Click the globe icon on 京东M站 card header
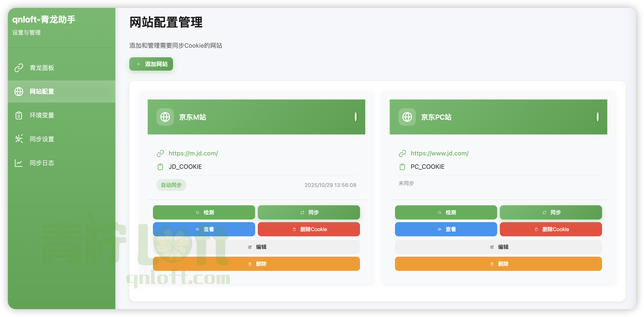The height and width of the screenshot is (317, 644). click(x=165, y=117)
